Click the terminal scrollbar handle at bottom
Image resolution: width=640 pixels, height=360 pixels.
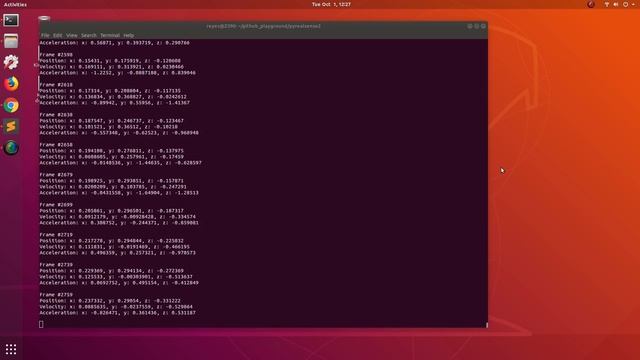tap(487, 325)
